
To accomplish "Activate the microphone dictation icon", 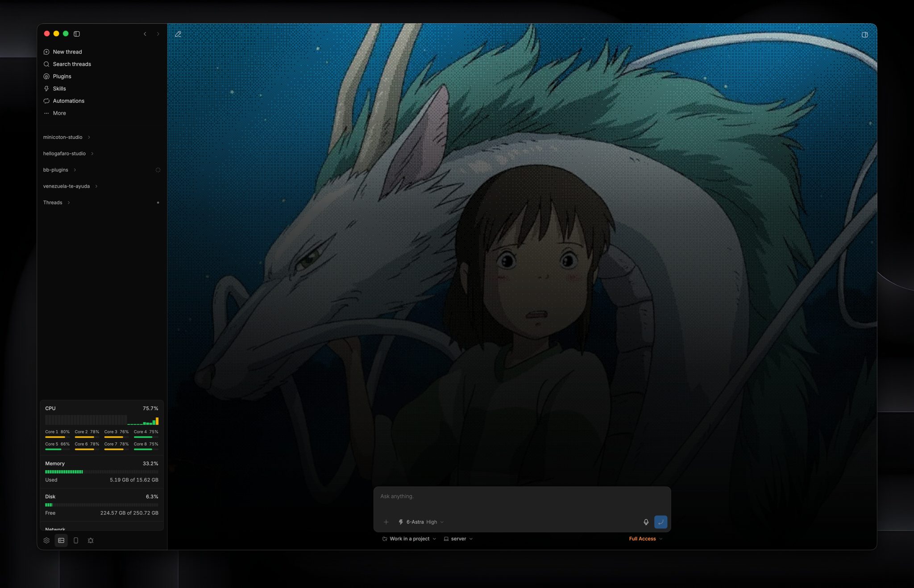I will 646,522.
